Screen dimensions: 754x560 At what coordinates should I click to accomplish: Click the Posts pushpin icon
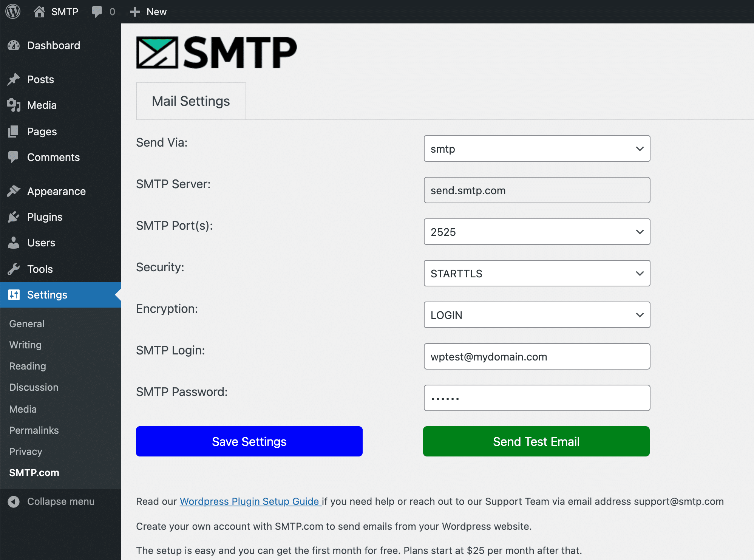click(x=14, y=79)
